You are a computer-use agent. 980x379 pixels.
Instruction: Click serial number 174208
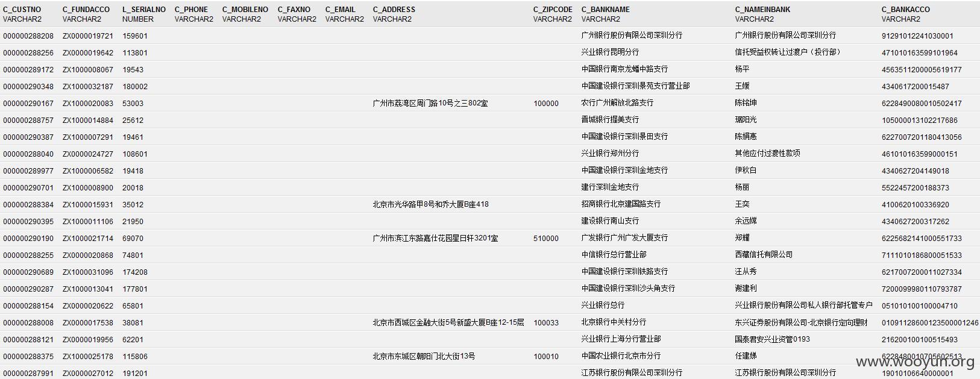point(135,272)
